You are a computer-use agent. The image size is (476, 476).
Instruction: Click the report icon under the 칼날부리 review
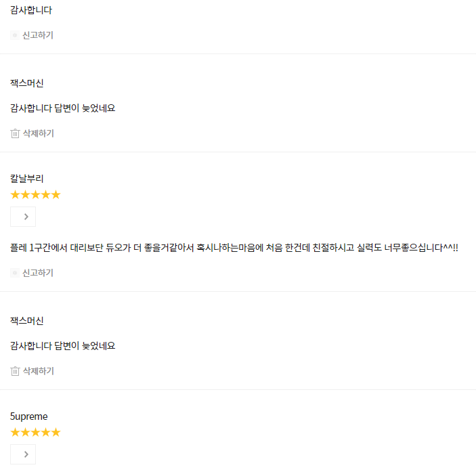(15, 273)
